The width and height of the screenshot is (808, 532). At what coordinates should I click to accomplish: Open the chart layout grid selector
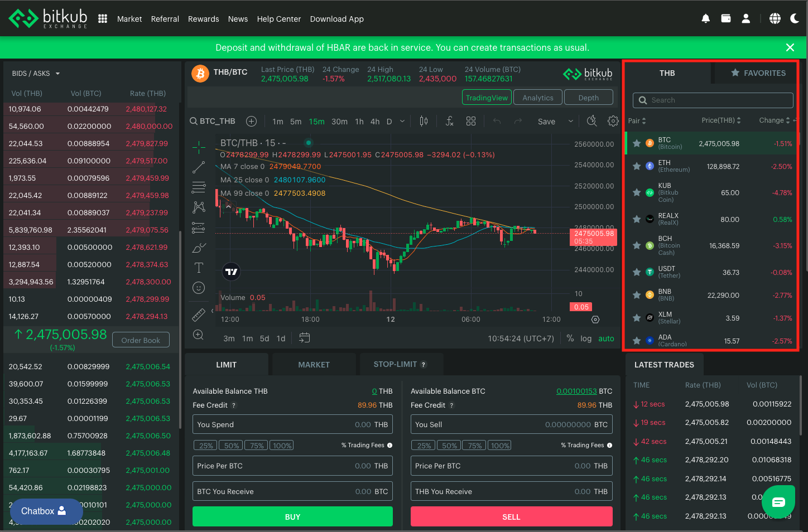[471, 121]
